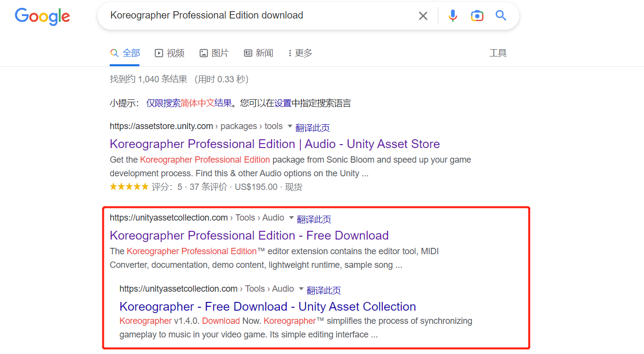Click into the search box text
The image size is (644, 354).
point(207,16)
